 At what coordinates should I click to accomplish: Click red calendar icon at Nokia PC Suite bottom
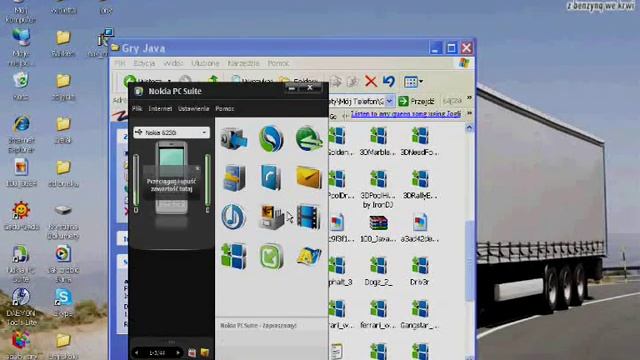point(192,352)
